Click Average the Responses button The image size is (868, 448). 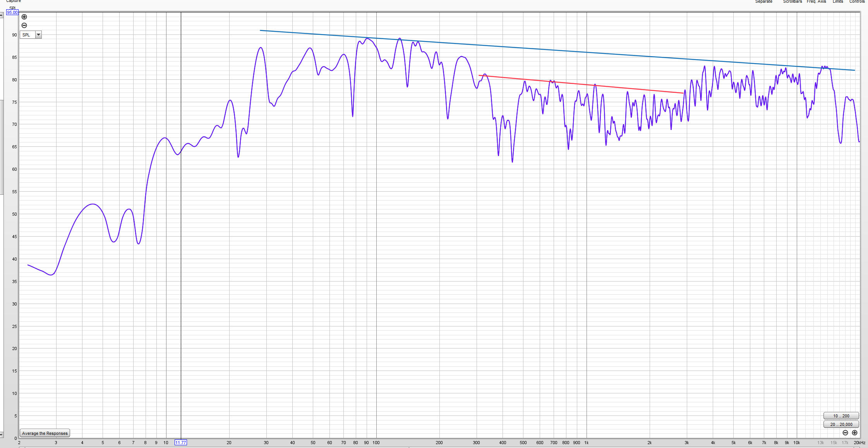(45, 433)
